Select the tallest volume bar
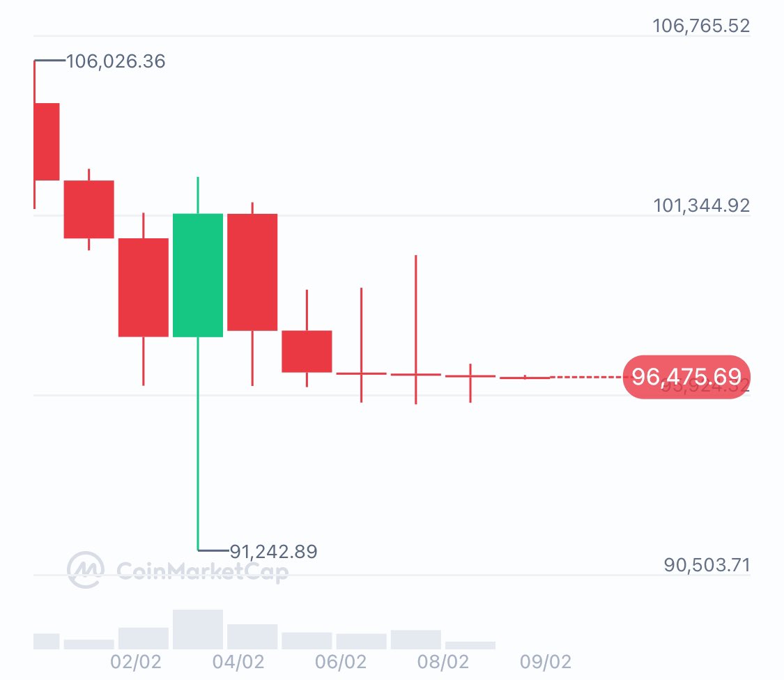 click(x=198, y=630)
